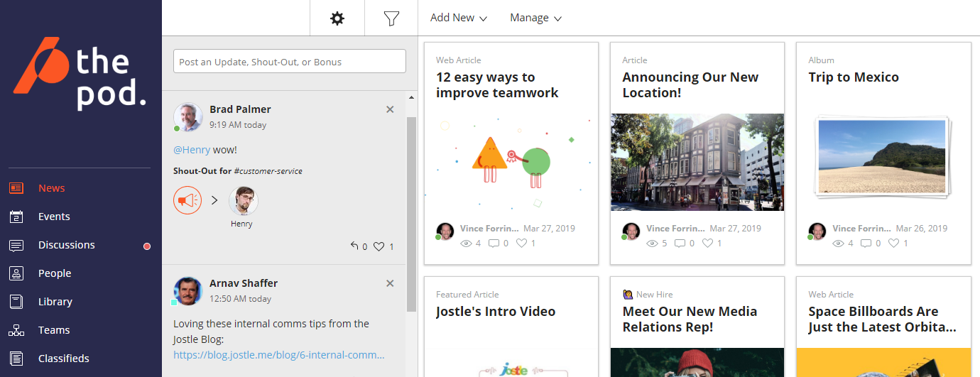Click Arnav Shaffer's avatar
The width and height of the screenshot is (980, 377).
click(188, 291)
